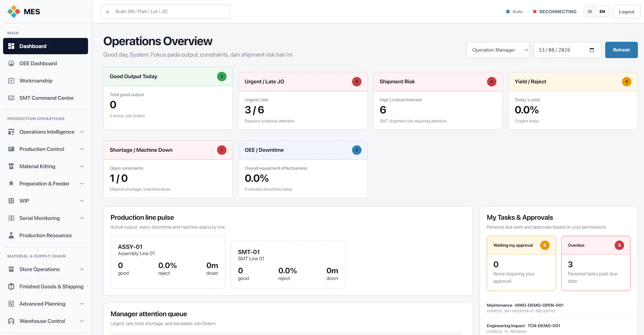Click the Urgent / Late JO red badge
The width and height of the screenshot is (644, 335).
click(x=357, y=82)
